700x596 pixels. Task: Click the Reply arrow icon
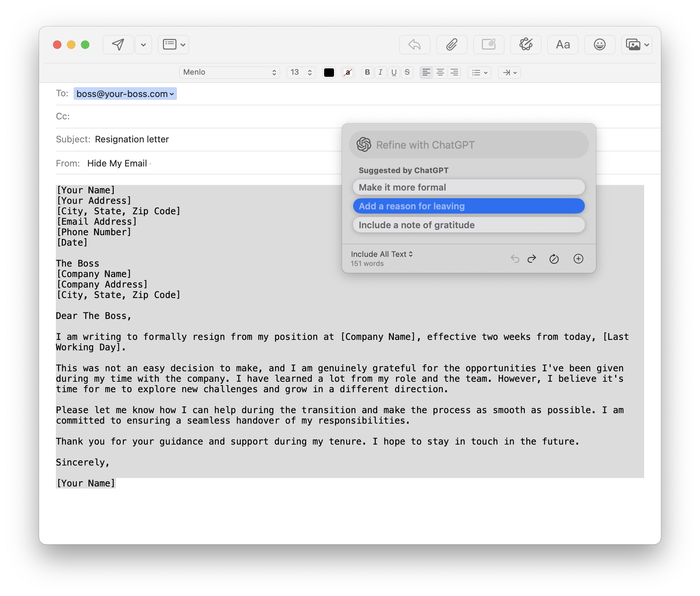click(x=415, y=45)
